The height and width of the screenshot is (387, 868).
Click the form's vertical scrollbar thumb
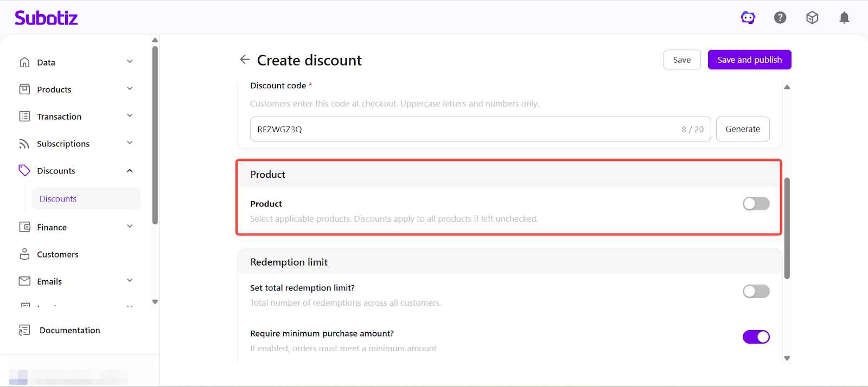[787, 228]
